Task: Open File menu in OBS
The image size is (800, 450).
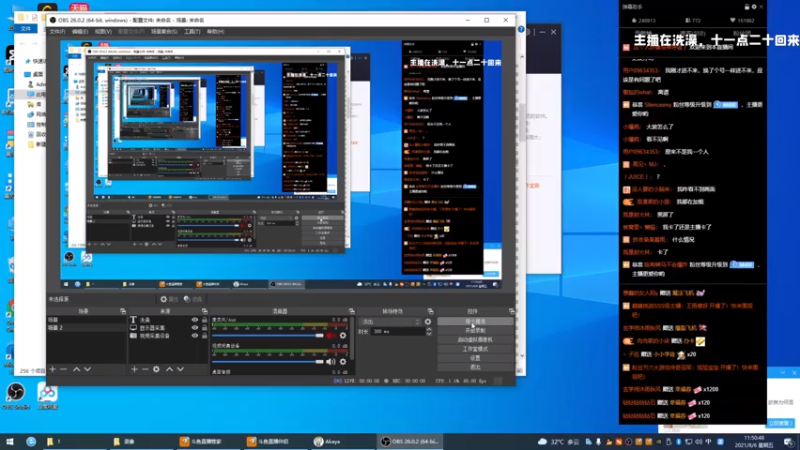Action: [x=57, y=32]
